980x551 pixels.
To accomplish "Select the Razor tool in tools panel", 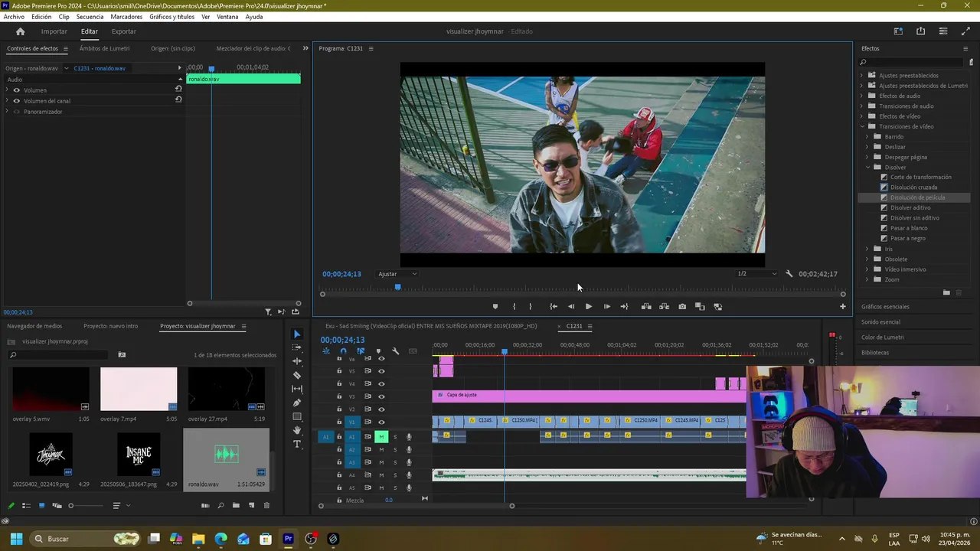I will click(x=297, y=375).
